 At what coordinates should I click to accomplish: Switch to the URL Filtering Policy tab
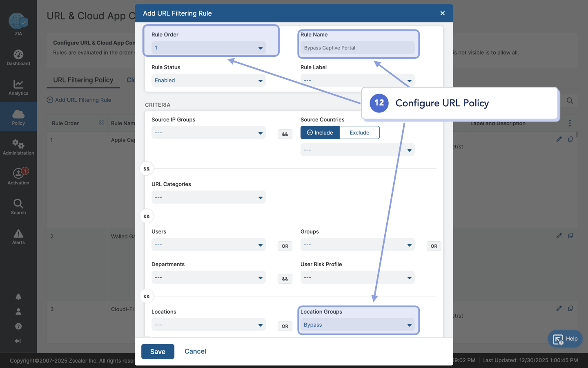(83, 80)
